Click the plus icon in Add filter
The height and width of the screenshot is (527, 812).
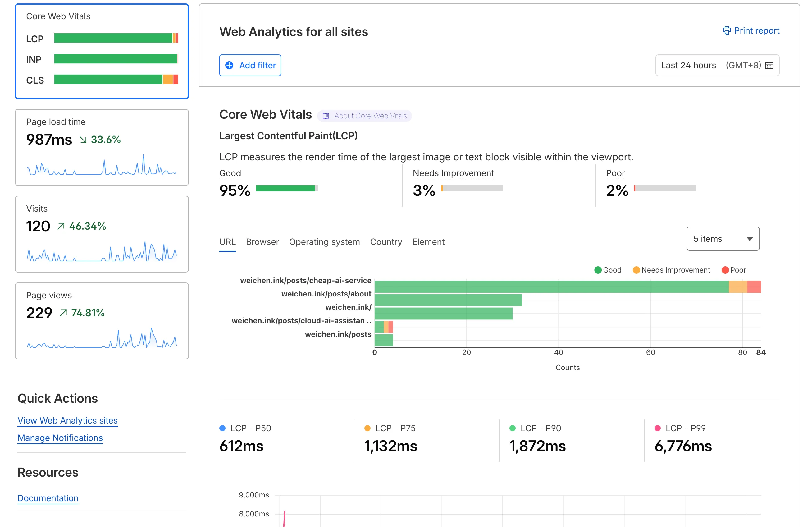coord(229,65)
